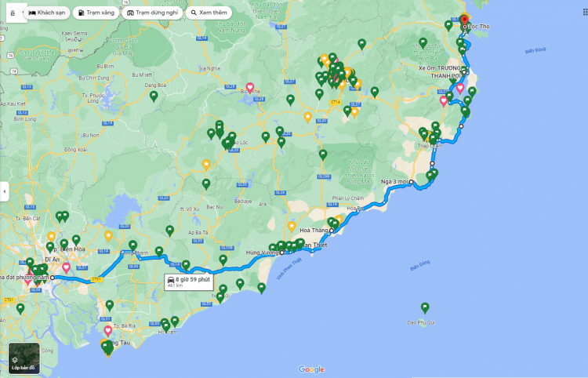The height and width of the screenshot is (378, 588).
Task: Click the green flag above Ap Ba Ta
Action: coord(169,231)
